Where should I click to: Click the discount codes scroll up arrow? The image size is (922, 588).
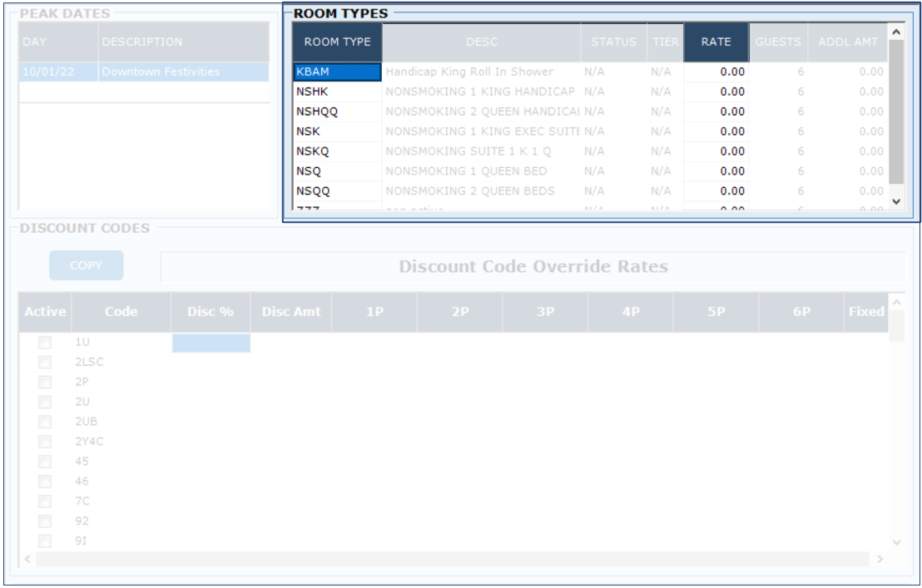(896, 302)
